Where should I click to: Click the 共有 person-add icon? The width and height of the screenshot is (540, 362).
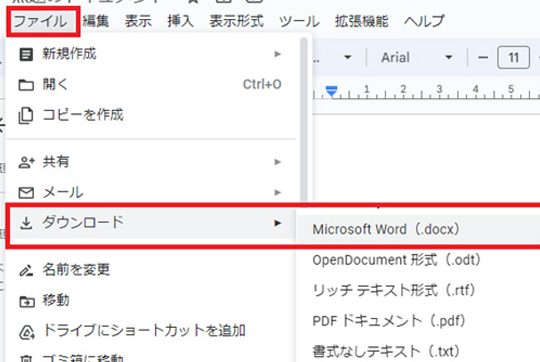point(26,162)
